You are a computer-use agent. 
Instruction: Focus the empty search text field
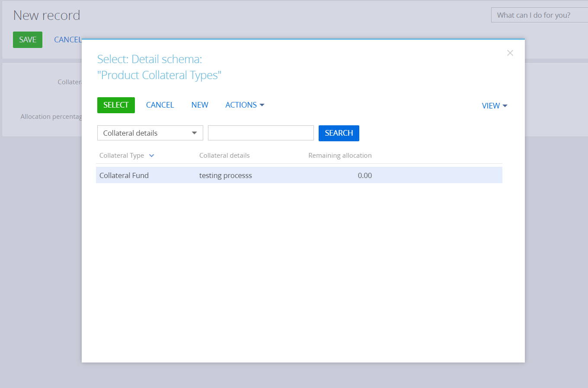[261, 133]
